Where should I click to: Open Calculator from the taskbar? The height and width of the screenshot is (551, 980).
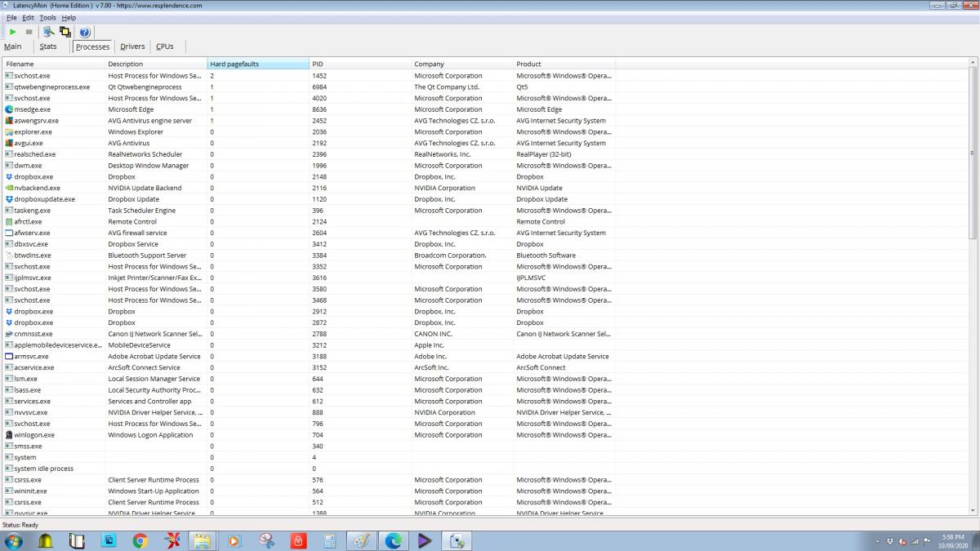(330, 540)
